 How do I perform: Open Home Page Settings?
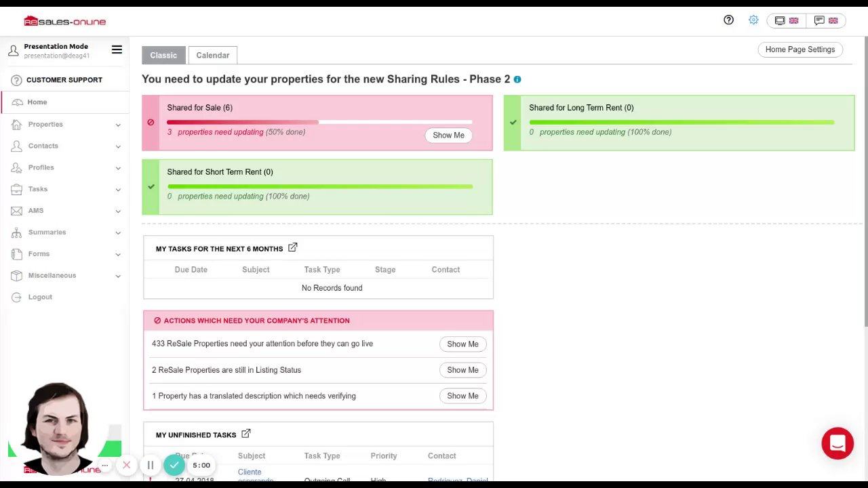click(800, 49)
